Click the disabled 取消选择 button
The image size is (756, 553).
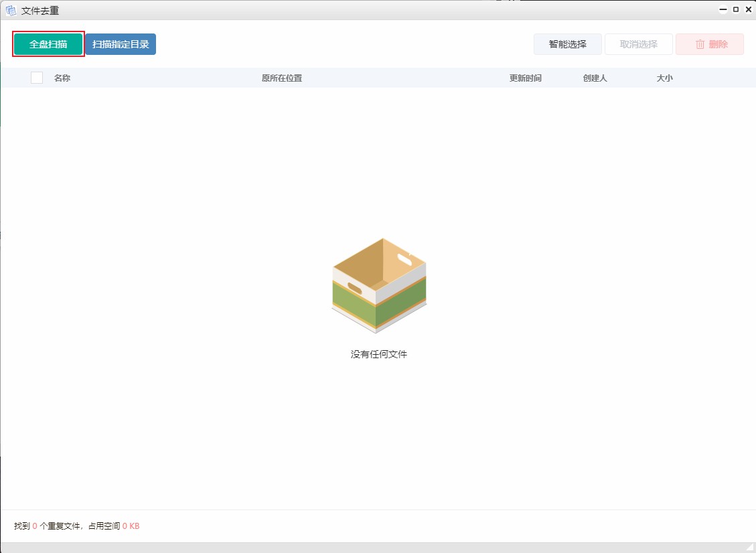click(639, 44)
